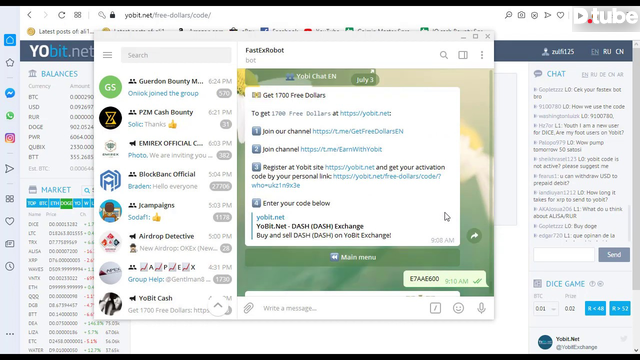
Task: Open the t.me/GetFreeDollarsEN channel link
Action: click(358, 131)
